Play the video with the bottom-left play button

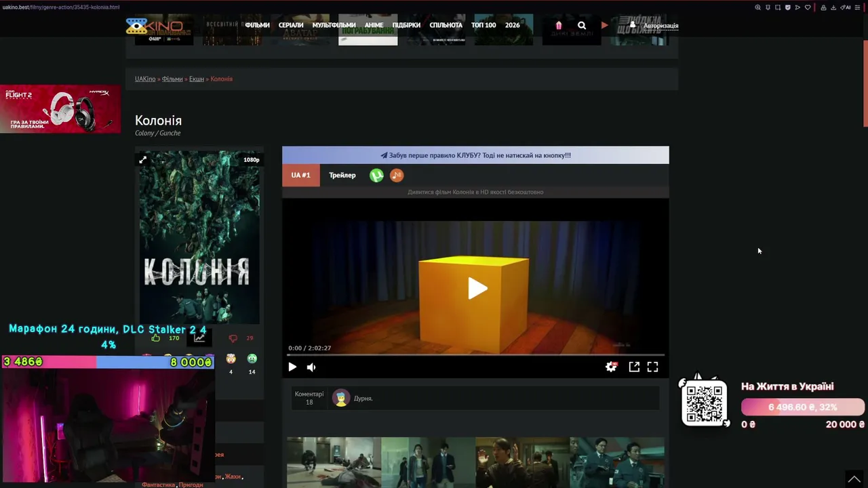point(292,367)
